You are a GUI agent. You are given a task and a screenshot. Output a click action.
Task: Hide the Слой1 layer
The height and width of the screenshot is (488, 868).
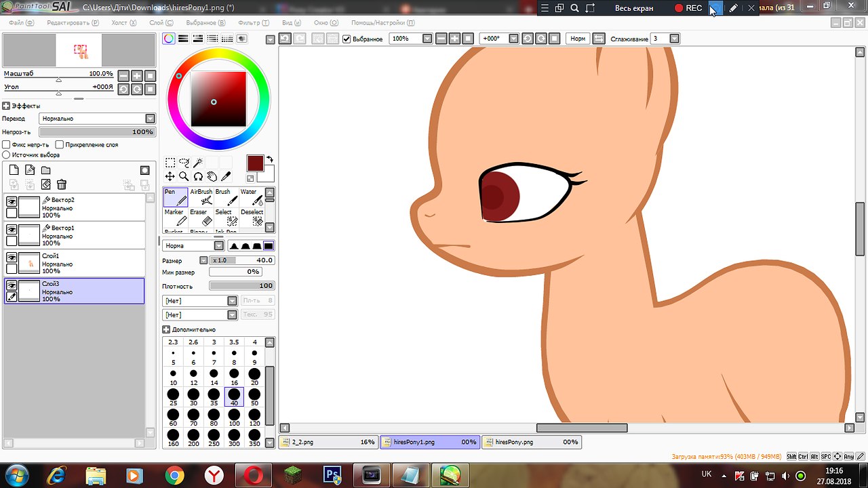click(x=12, y=258)
